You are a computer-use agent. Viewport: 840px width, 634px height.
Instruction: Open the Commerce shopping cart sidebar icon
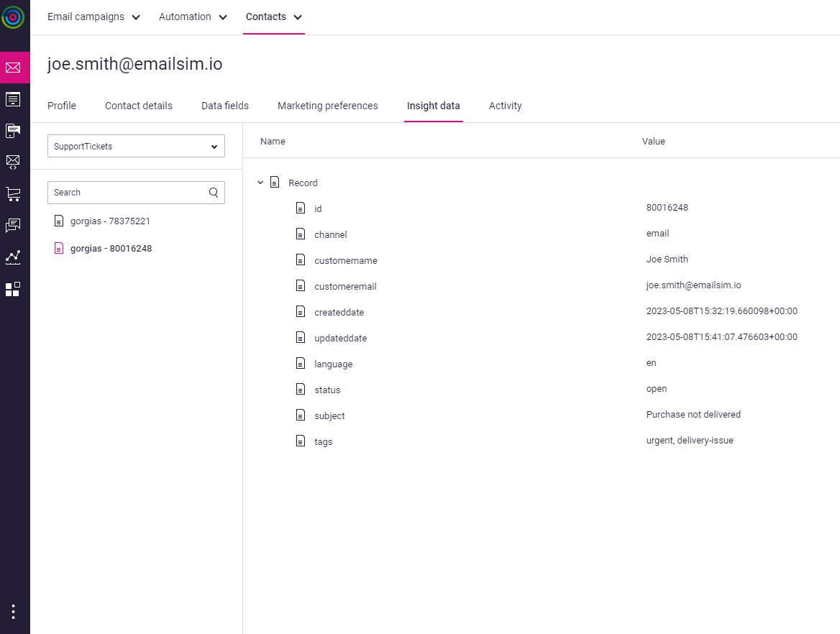click(x=14, y=193)
